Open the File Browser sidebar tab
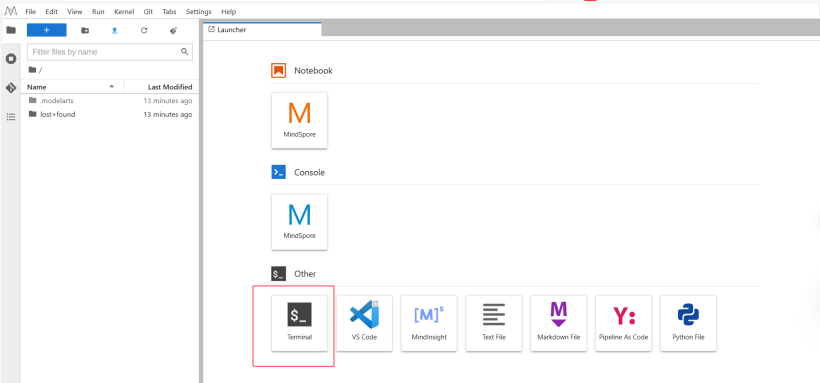This screenshot has height=383, width=820. pyautogui.click(x=10, y=30)
